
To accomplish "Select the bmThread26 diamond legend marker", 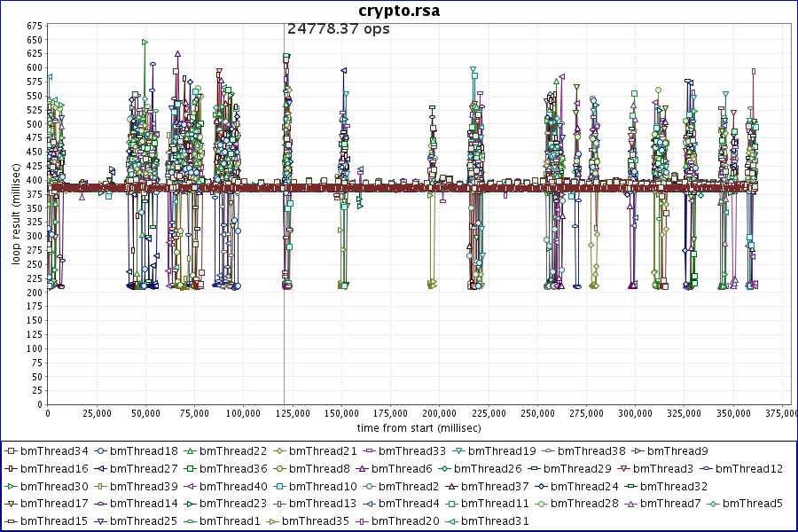I will click(445, 469).
